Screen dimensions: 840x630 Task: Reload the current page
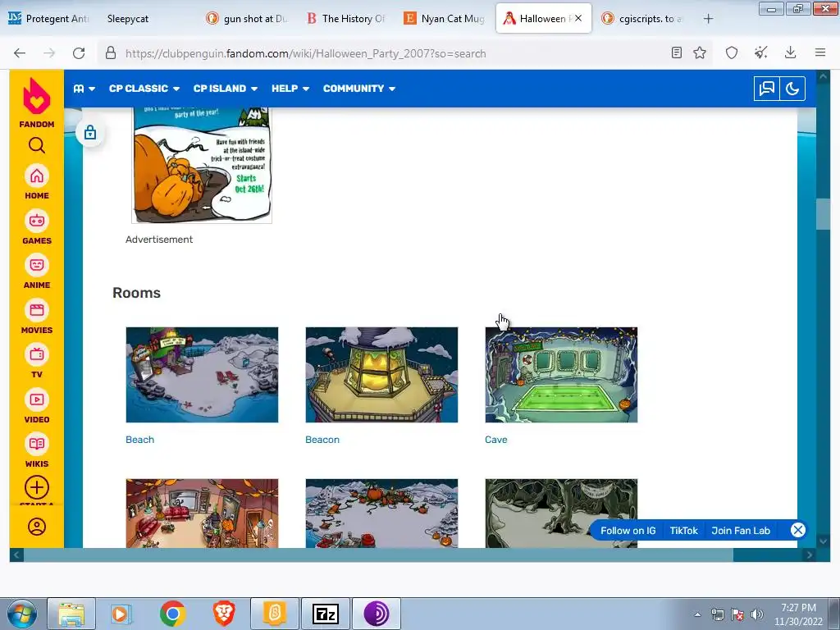pyautogui.click(x=79, y=53)
